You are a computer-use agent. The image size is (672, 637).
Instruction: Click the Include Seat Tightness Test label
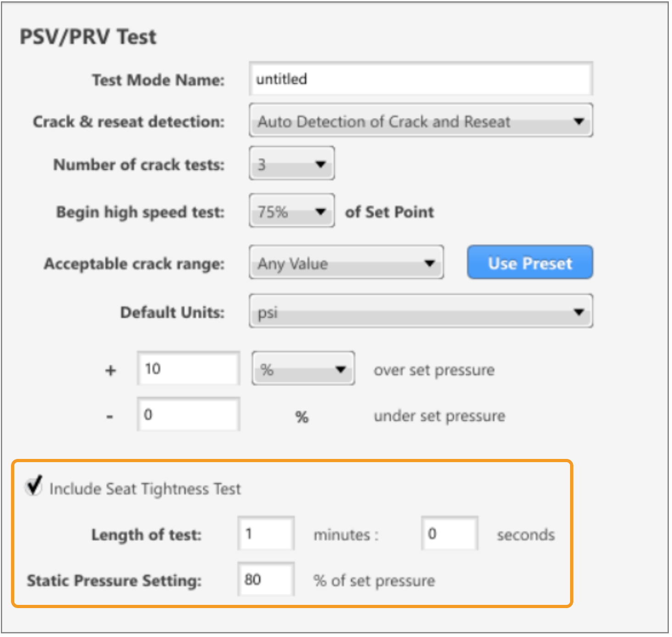coord(145,489)
